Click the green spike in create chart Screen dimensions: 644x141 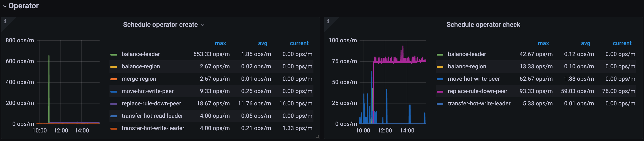coord(49,75)
